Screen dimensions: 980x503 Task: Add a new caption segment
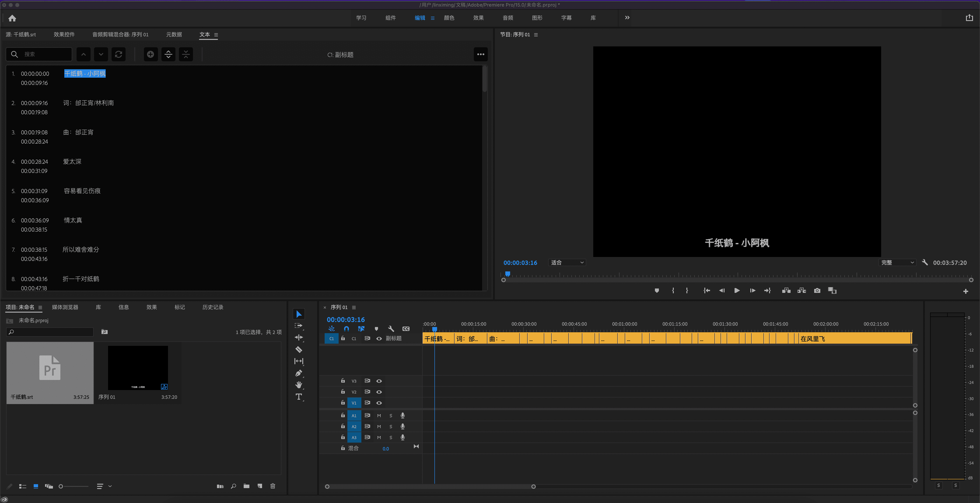[151, 54]
